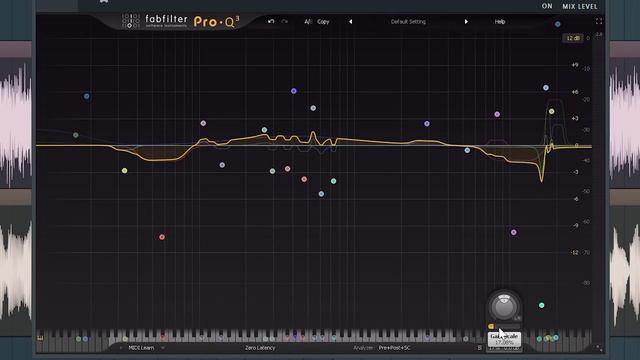Screen dimensions: 640x360
Task: Click the +9 dB scale label
Action: 575,65
